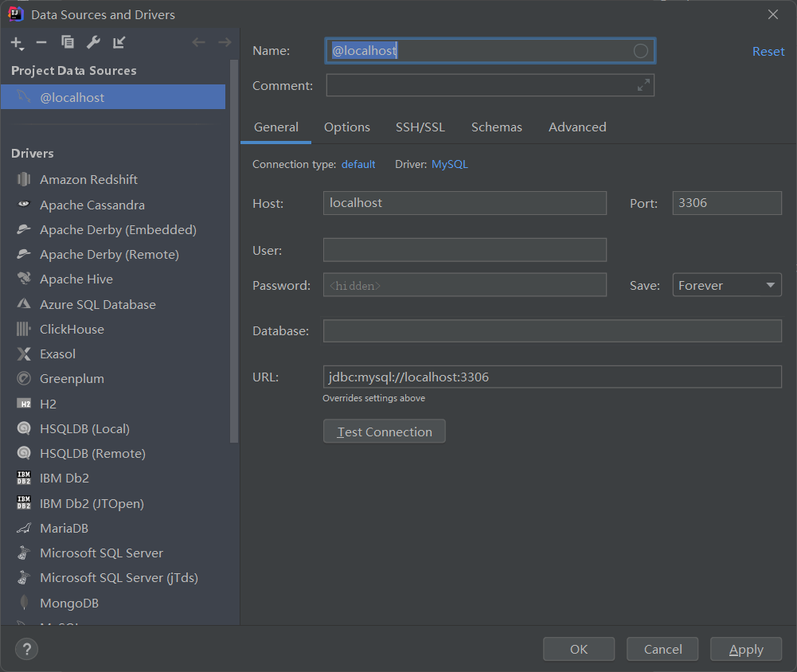Click the Remove data source minus icon
Screen dimensions: 797x672
tap(41, 43)
